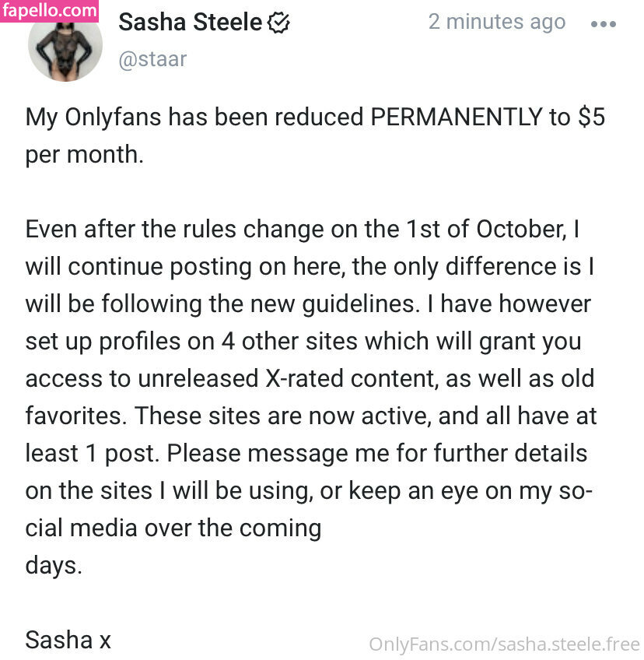Click the "Please message me" sentence start
The width and height of the screenshot is (644, 660).
pos(257,453)
